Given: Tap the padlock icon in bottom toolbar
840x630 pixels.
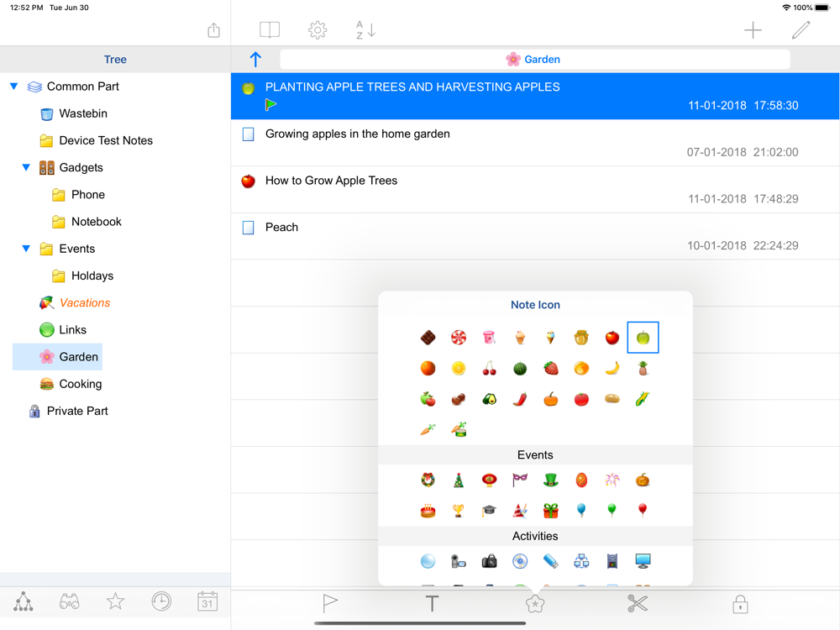Looking at the screenshot, I should click(x=740, y=604).
